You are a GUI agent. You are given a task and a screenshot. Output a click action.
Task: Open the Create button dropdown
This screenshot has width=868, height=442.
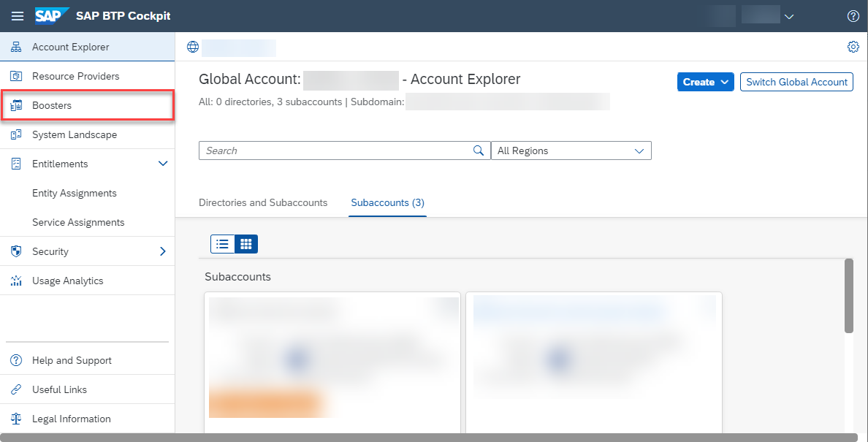click(x=705, y=82)
